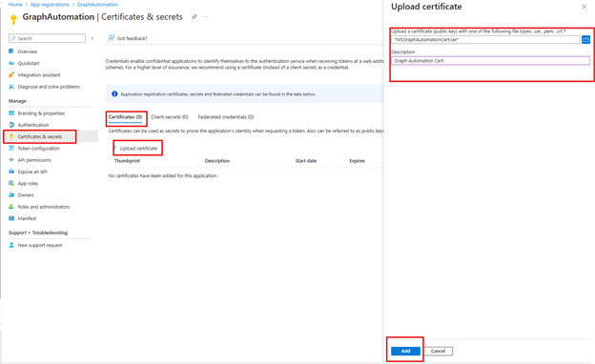Click the Integration assistant rocket icon
595x364 pixels.
pos(11,74)
